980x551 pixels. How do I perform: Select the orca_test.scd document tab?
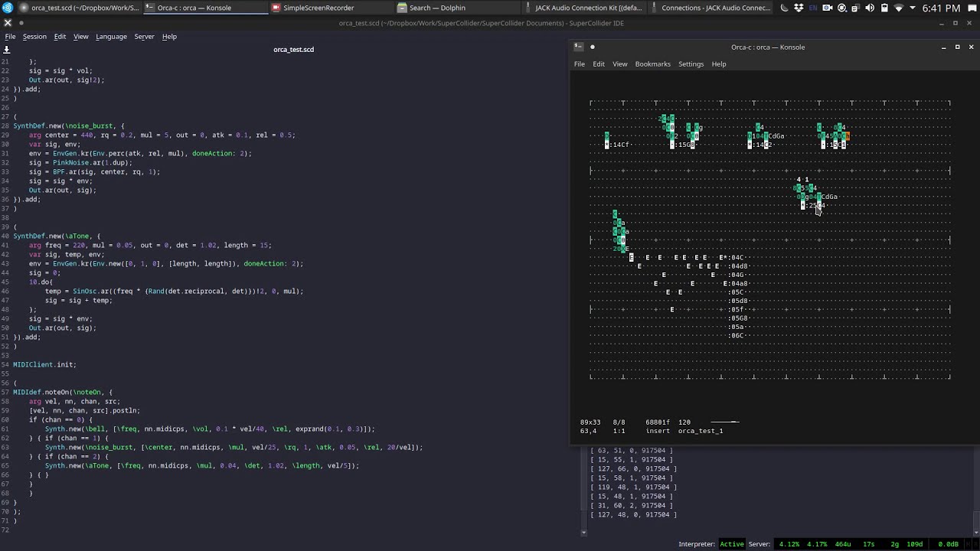tap(293, 50)
